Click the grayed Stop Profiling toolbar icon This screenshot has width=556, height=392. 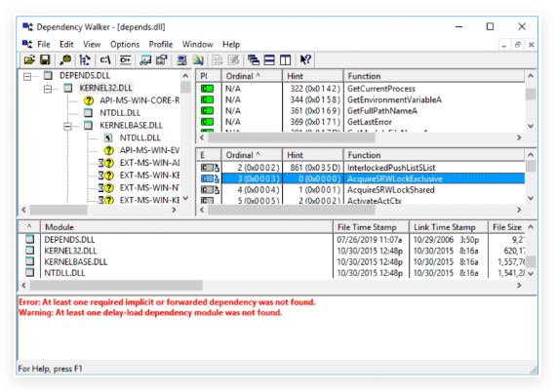coord(233,59)
